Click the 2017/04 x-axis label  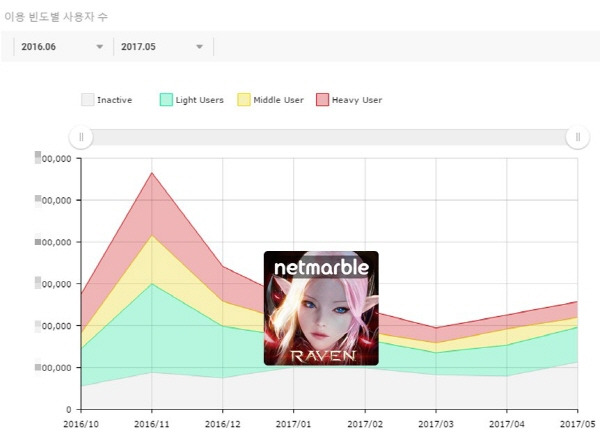coord(507,424)
